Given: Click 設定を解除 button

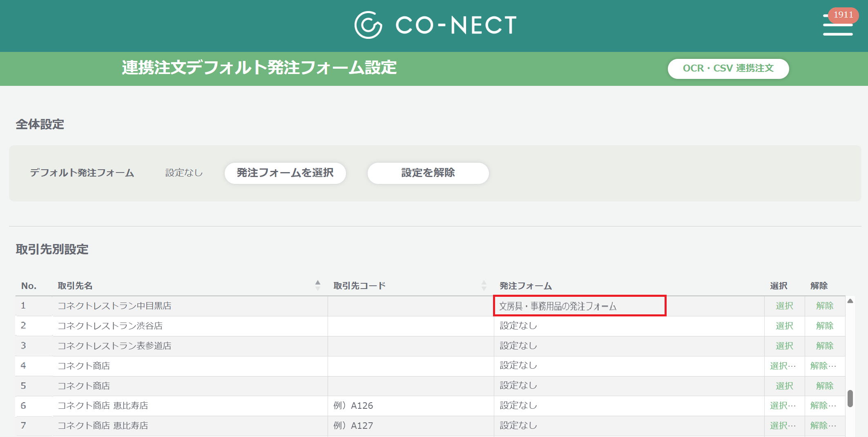Looking at the screenshot, I should coord(428,173).
